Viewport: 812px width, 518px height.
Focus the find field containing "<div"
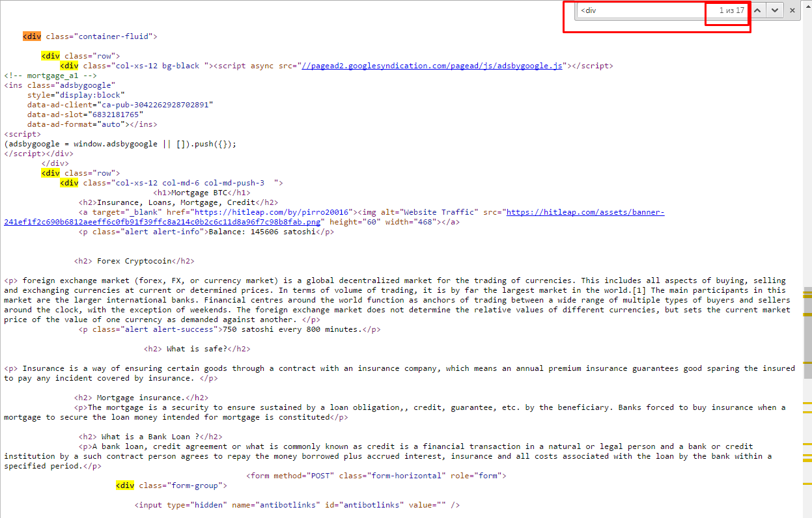coord(641,10)
